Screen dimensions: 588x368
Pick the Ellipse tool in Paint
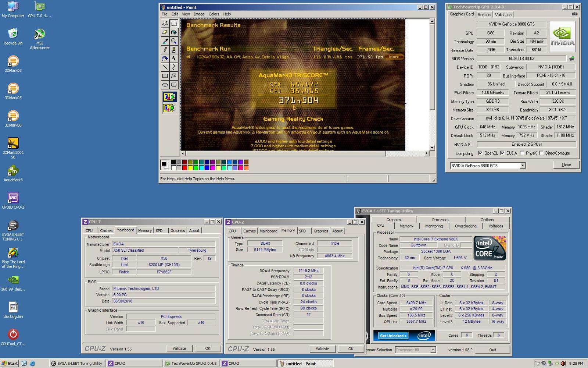click(165, 85)
